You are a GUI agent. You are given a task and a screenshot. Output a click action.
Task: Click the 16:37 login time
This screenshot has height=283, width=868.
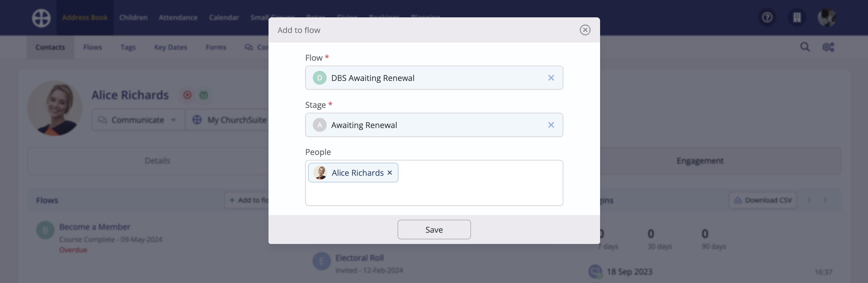pos(823,272)
